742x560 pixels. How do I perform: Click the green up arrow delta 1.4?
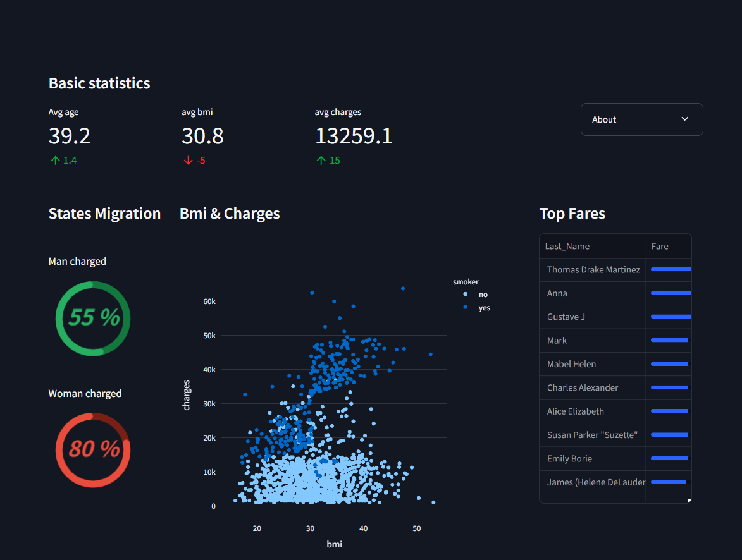[63, 161]
